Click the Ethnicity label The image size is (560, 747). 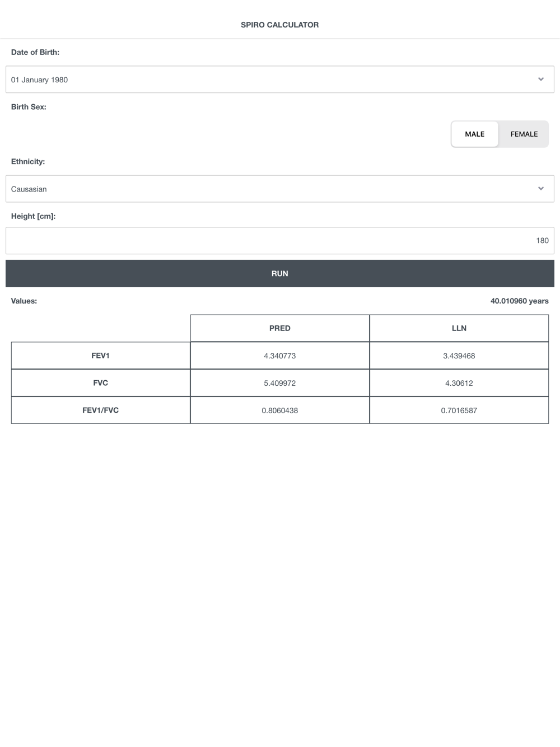pos(28,161)
